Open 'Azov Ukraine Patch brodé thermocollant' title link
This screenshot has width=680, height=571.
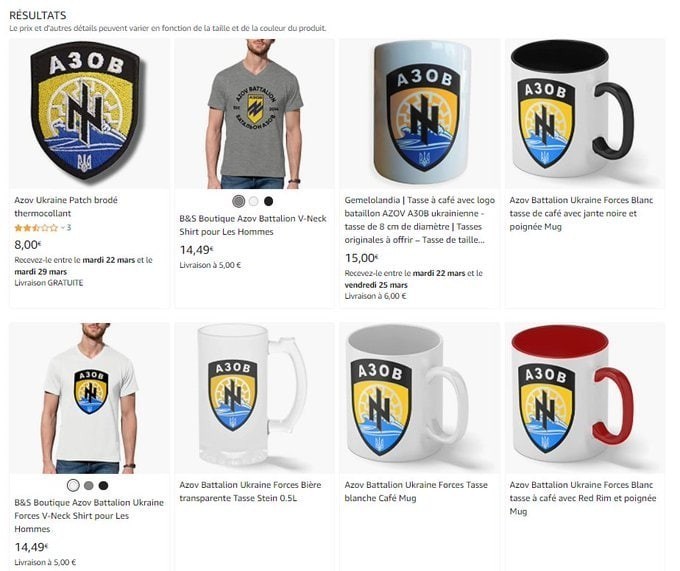coord(66,206)
